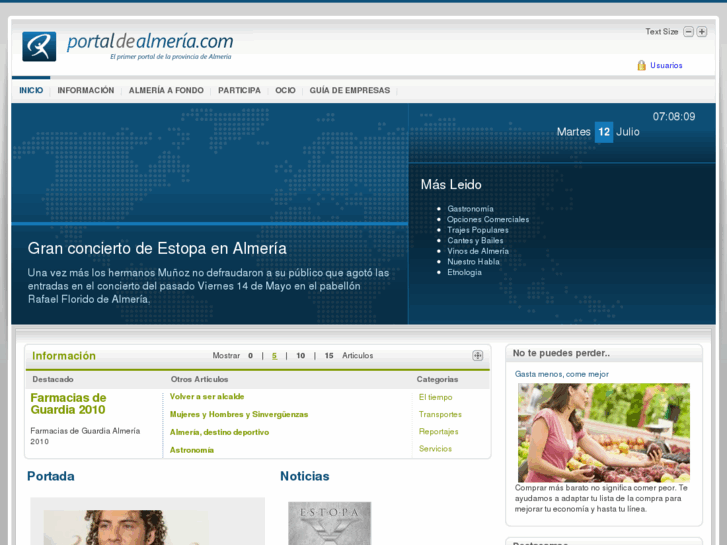This screenshot has height=545, width=727.
Task: Open Farmacias de Guardia 2010 featured article
Action: pos(68,404)
